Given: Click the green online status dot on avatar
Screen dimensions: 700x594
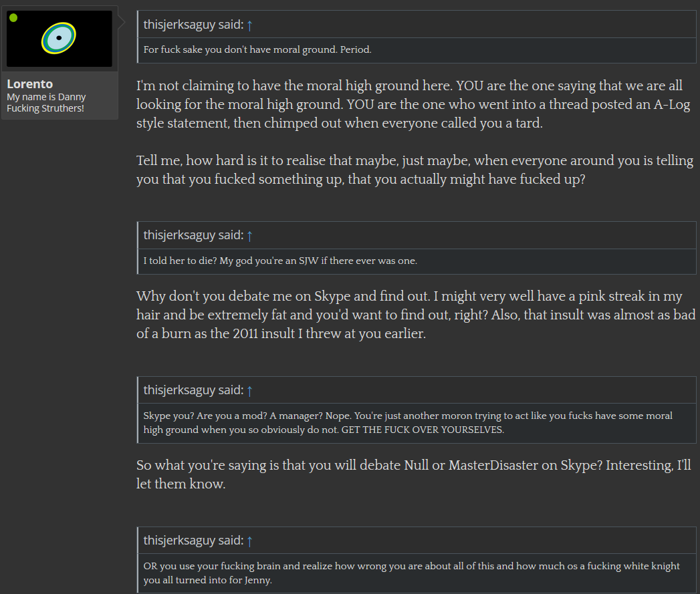Looking at the screenshot, I should 13,18.
